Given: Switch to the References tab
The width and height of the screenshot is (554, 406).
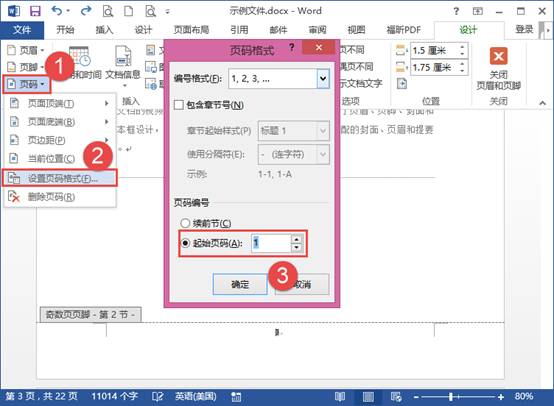Looking at the screenshot, I should point(239,30).
